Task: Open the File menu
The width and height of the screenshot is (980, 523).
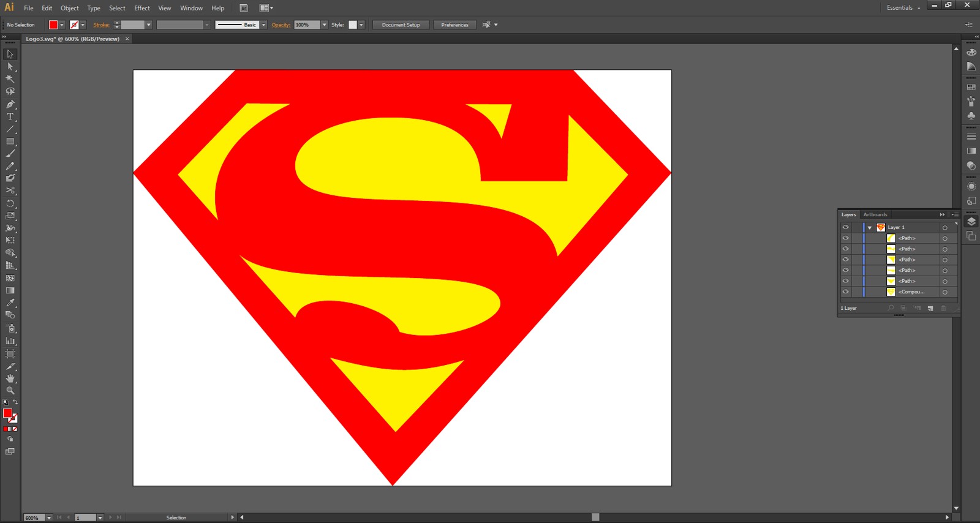Action: pyautogui.click(x=29, y=8)
